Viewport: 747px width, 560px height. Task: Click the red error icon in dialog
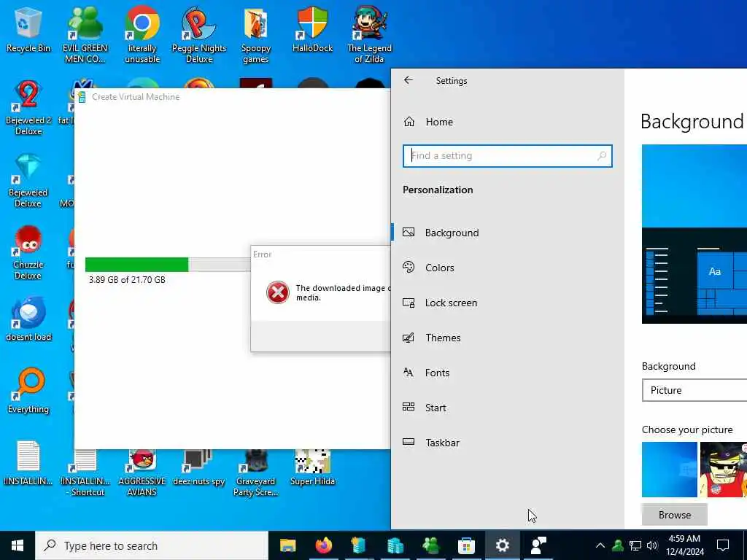tap(278, 292)
